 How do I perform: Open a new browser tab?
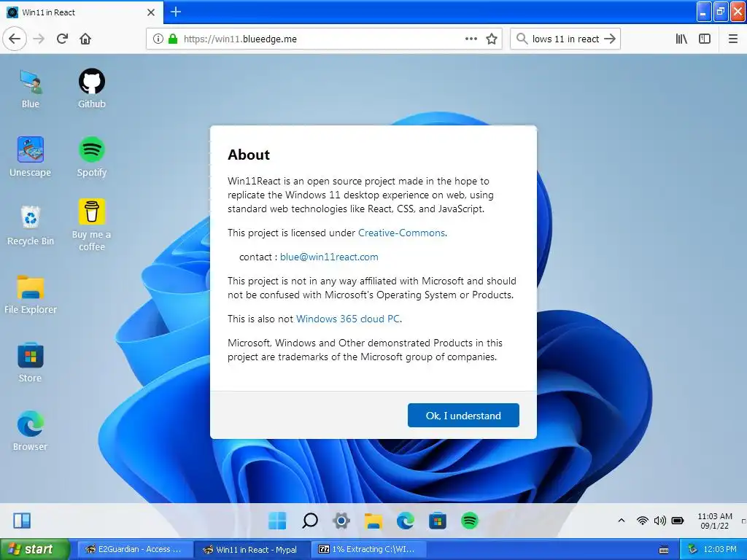click(x=175, y=12)
